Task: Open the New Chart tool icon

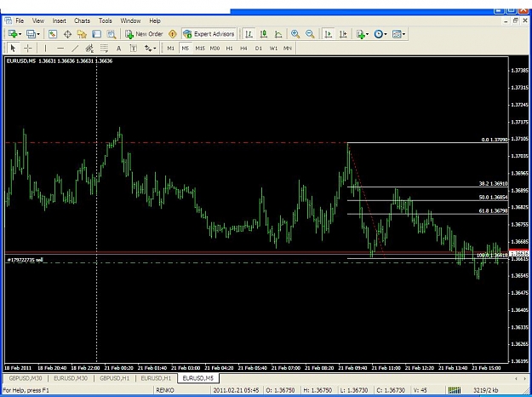Action: coord(13,34)
